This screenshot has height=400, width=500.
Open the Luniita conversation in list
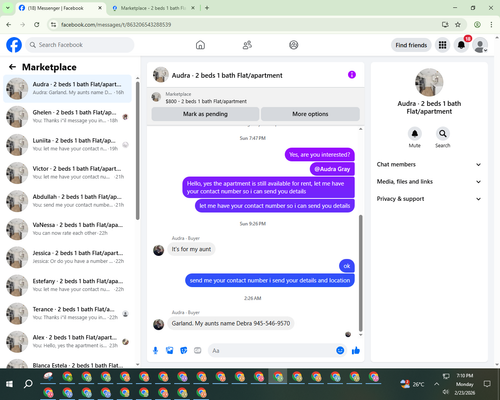point(67,145)
